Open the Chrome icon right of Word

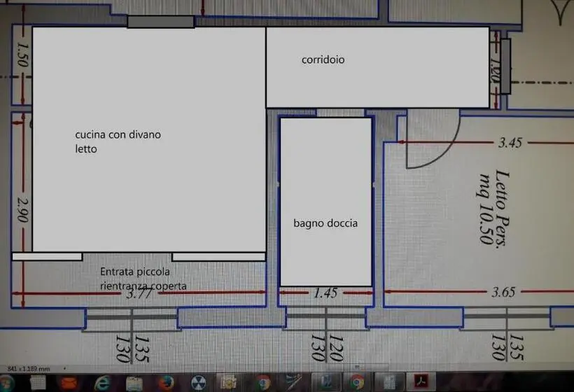pos(357,383)
